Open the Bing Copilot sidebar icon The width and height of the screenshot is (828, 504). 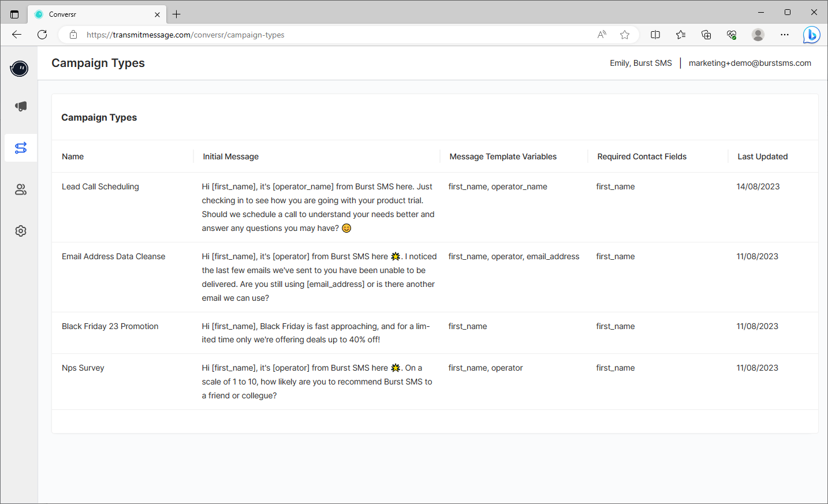coord(811,35)
